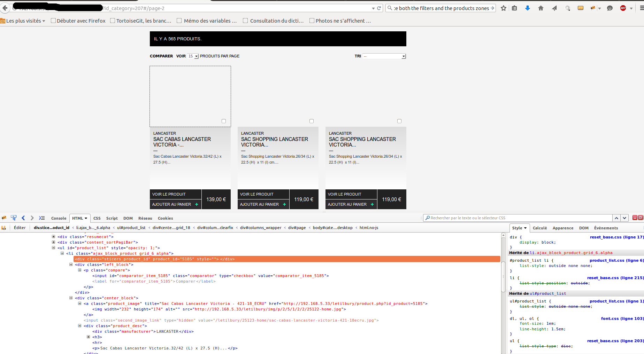Open the downloads arrow icon
644x354 pixels.
[x=528, y=8]
